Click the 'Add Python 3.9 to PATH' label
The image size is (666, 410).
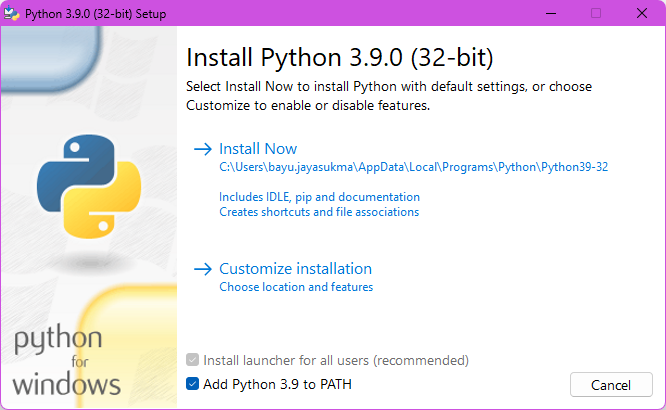coord(277,384)
